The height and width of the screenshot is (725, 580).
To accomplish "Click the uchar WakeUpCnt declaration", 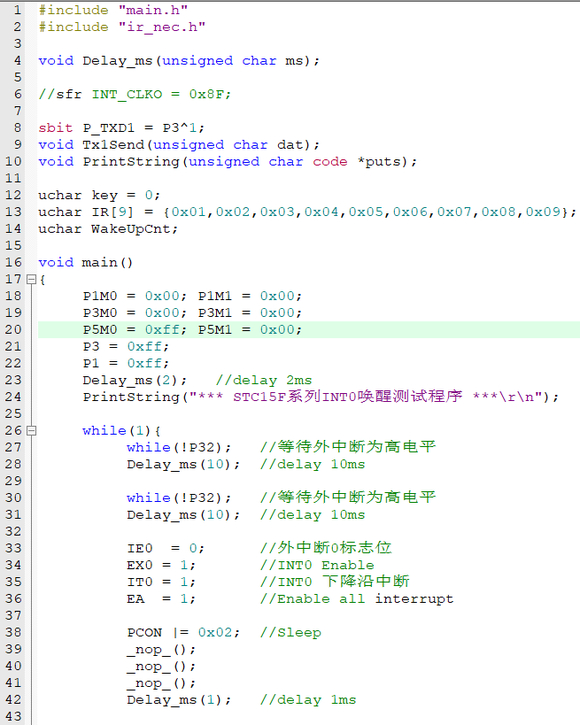I will [108, 229].
